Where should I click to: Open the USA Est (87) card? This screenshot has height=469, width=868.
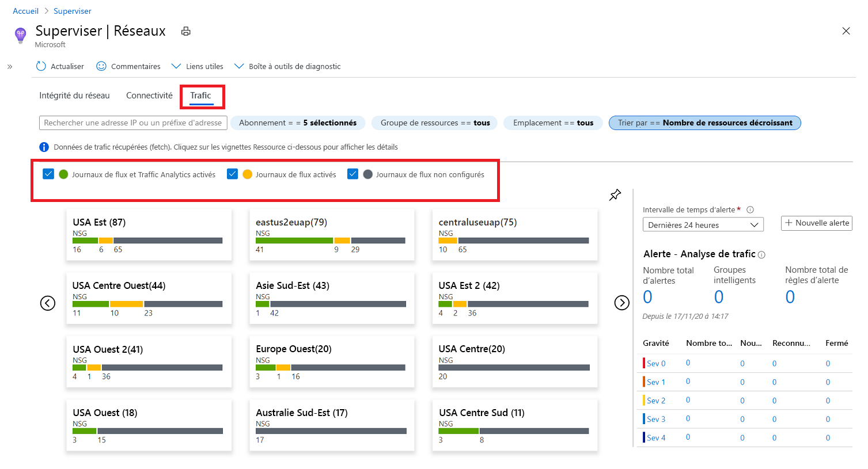coord(149,235)
